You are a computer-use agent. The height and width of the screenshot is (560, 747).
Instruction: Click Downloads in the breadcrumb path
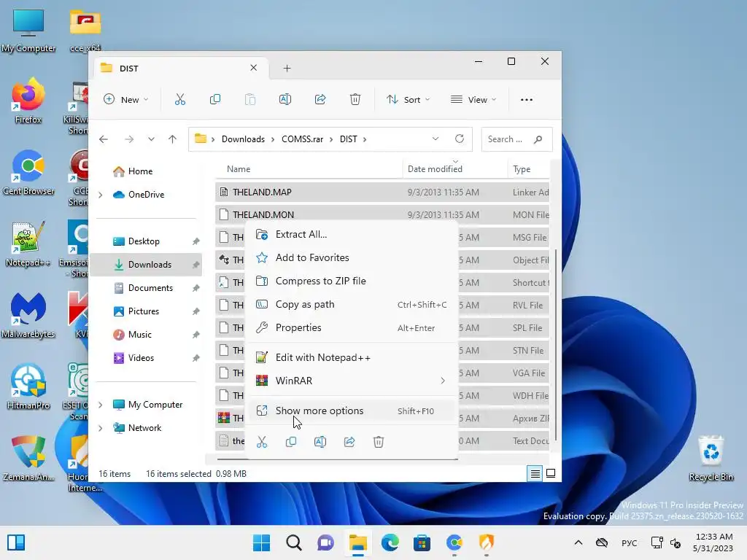click(x=243, y=139)
